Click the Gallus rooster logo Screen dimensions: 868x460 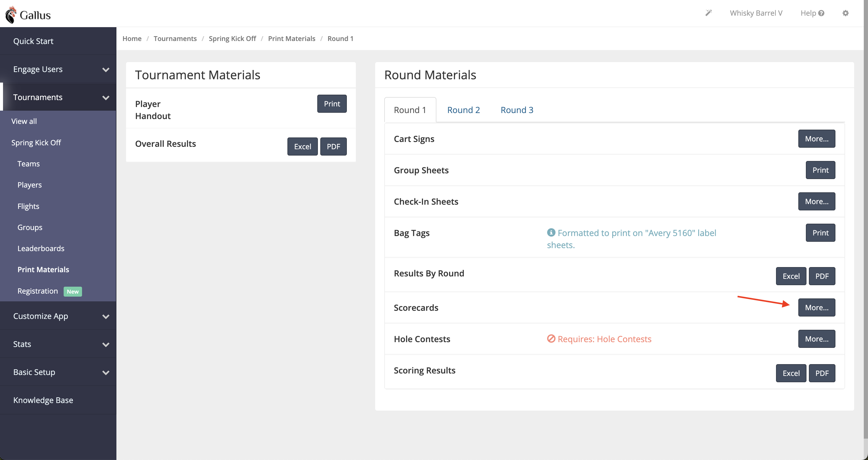pyautogui.click(x=28, y=14)
